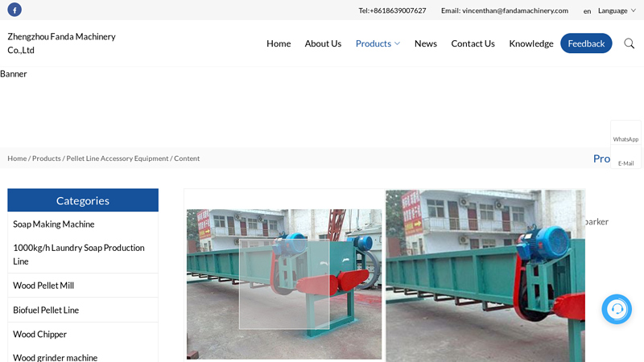Viewport: 644px width, 362px height.
Task: Open Contact Us page
Action: click(x=473, y=43)
